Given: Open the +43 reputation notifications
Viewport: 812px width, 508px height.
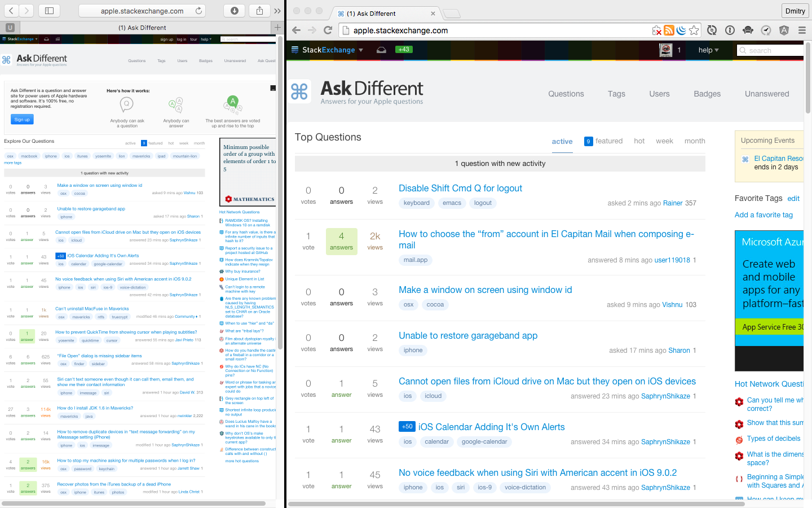Looking at the screenshot, I should point(404,50).
